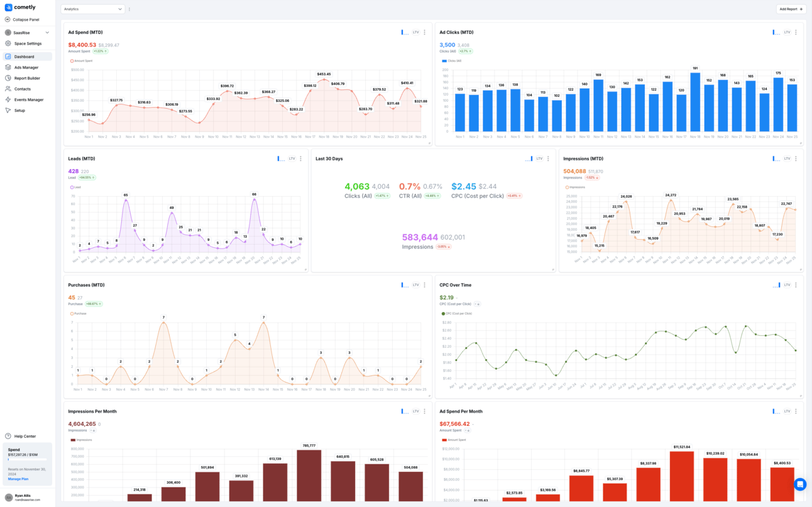Click the Events Manager lightning icon
This screenshot has height=507, width=812.
coord(8,99)
